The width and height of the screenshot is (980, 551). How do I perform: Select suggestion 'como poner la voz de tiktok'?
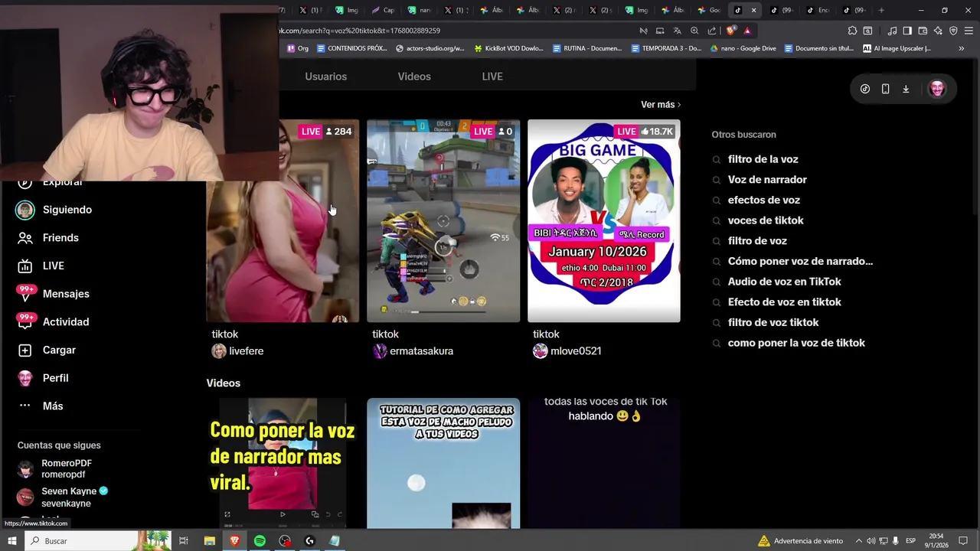[x=796, y=343]
